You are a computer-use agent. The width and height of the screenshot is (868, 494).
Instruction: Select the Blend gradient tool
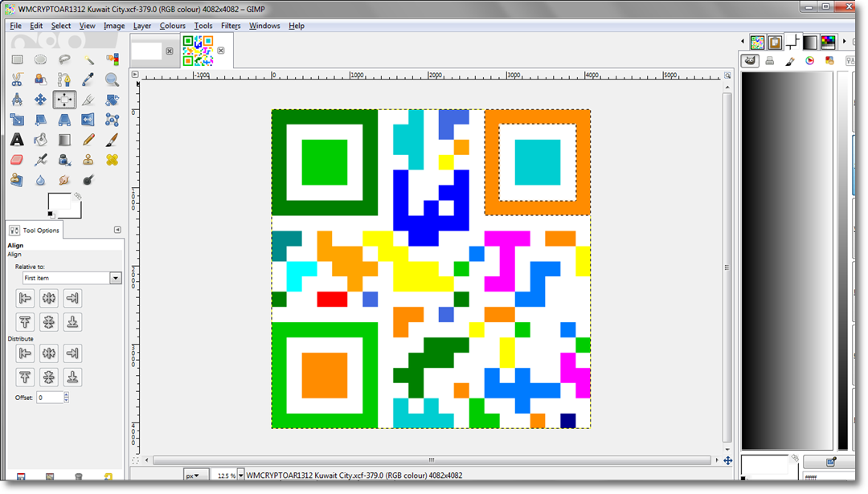click(64, 140)
